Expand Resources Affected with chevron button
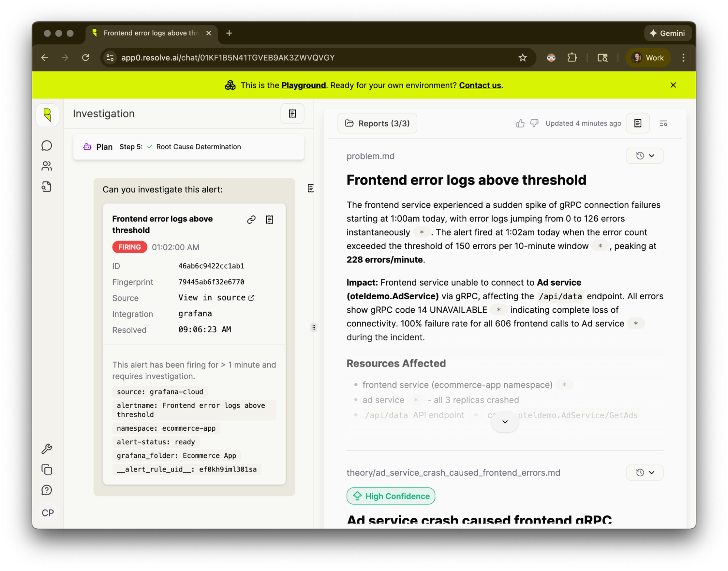This screenshot has width=728, height=571. pyautogui.click(x=505, y=422)
